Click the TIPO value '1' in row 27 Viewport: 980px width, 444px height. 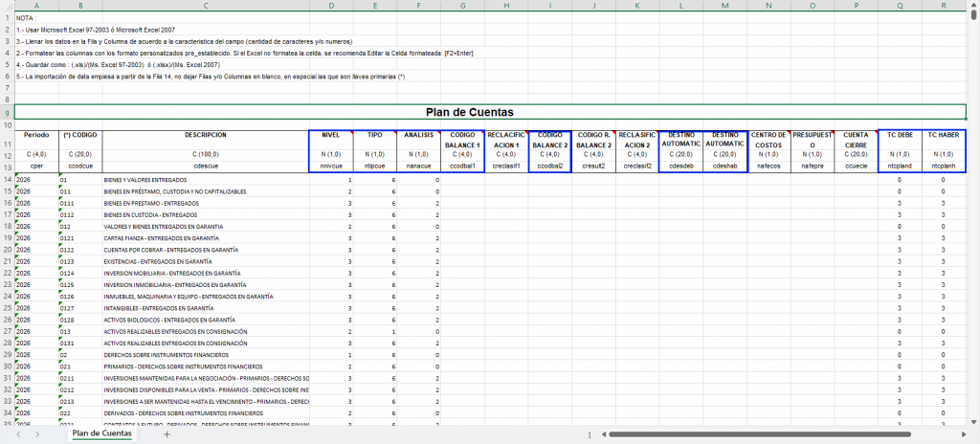(x=375, y=331)
